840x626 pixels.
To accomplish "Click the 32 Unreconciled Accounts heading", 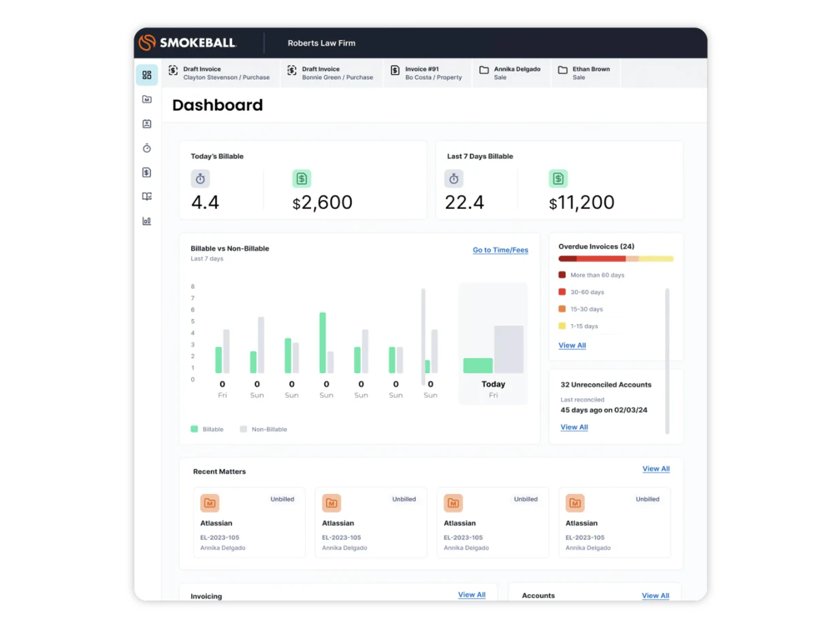I will coord(606,384).
